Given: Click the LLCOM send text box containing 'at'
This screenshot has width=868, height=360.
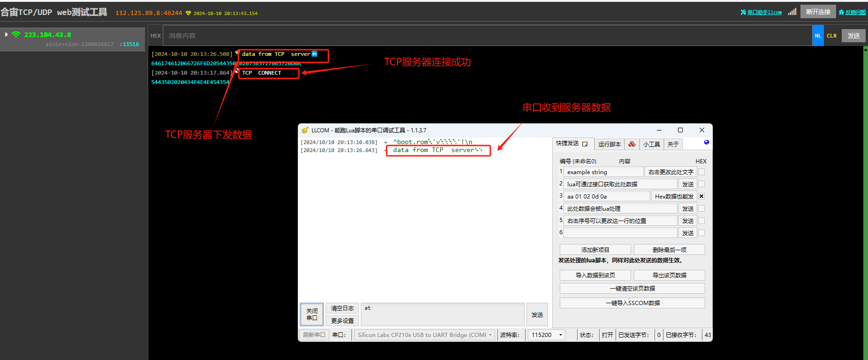Looking at the screenshot, I should [442, 314].
